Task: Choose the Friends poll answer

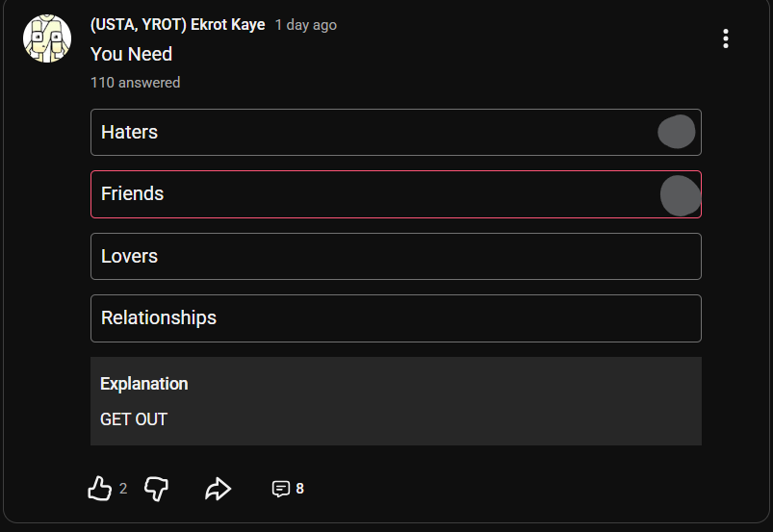Action: [x=366, y=194]
